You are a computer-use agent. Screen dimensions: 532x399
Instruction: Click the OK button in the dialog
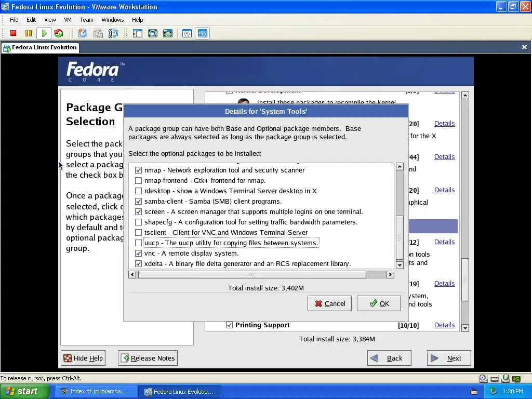click(379, 303)
